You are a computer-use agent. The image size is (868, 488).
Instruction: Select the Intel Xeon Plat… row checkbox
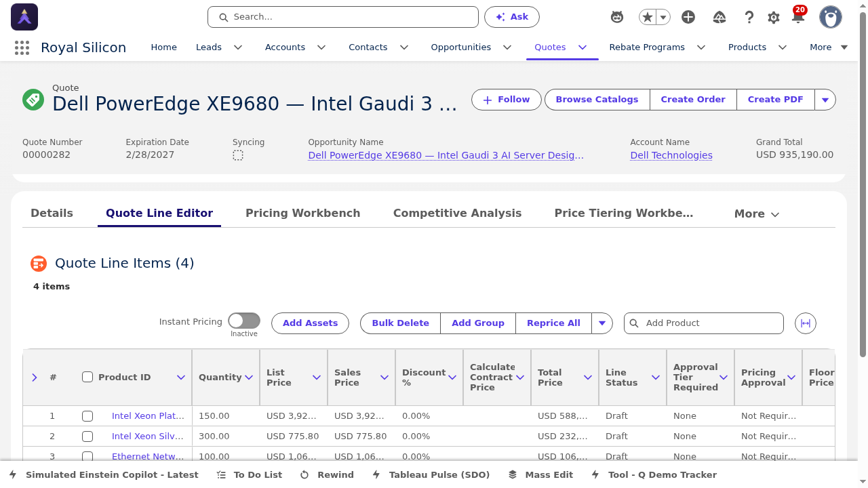tap(87, 416)
